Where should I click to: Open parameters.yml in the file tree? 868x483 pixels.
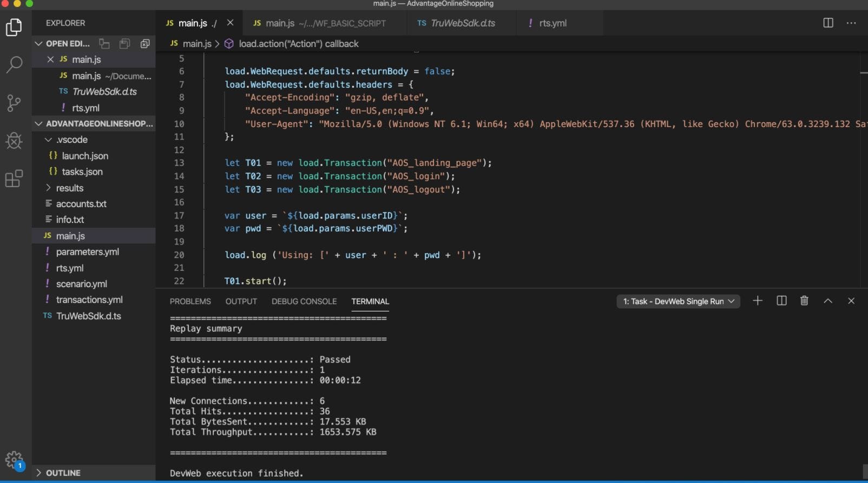(x=87, y=252)
